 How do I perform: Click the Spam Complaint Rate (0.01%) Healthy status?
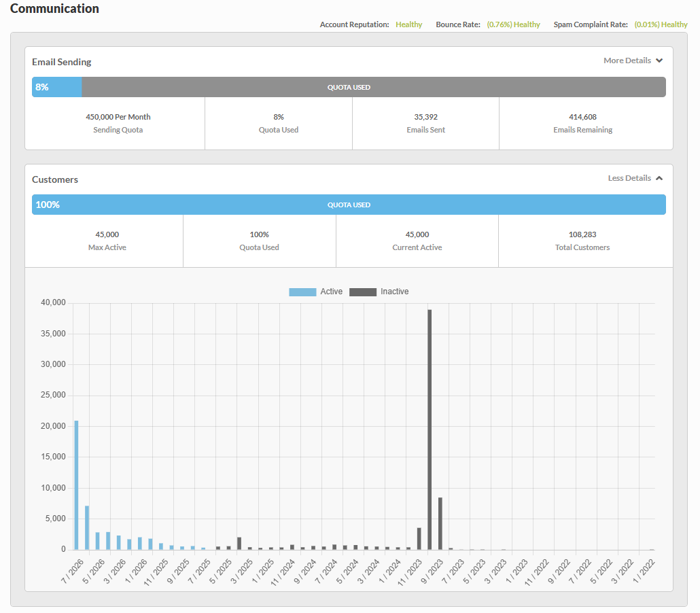click(x=661, y=24)
